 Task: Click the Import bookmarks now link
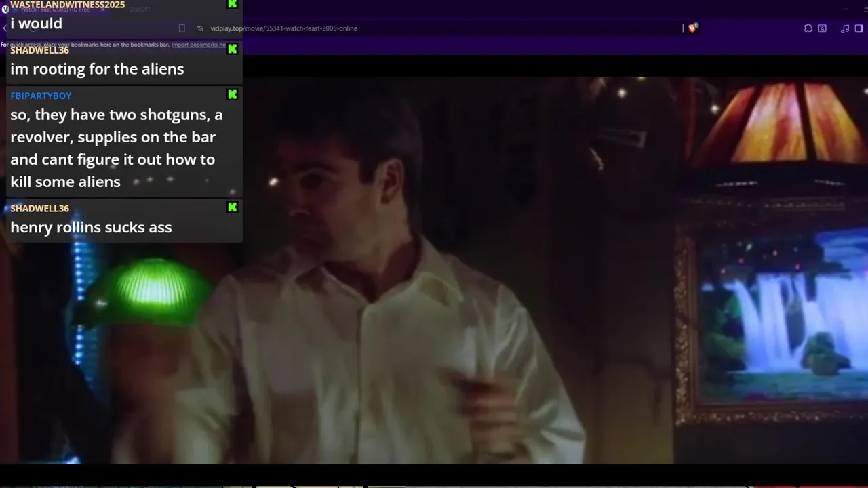pos(199,45)
